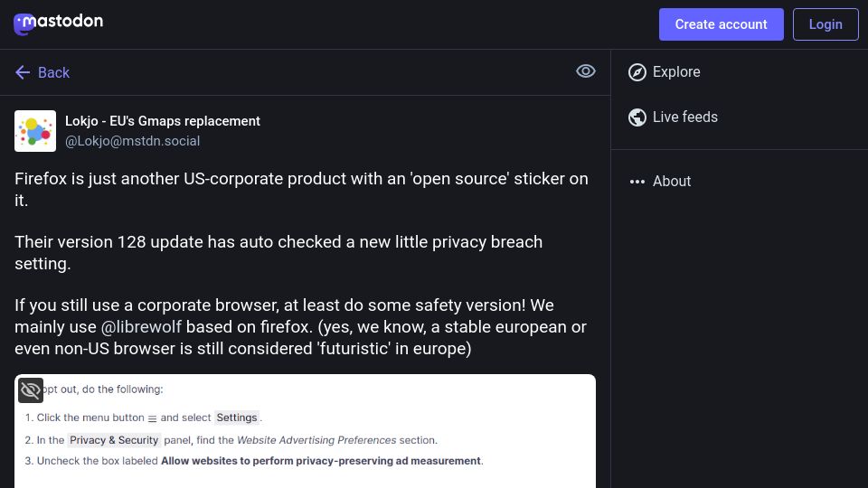Click the About ellipsis icon

point(637,182)
